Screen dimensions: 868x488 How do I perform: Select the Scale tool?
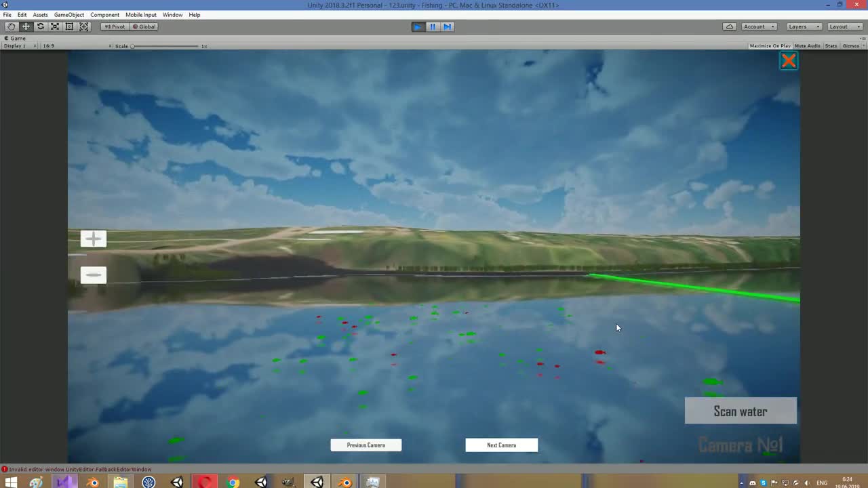pyautogui.click(x=55, y=26)
